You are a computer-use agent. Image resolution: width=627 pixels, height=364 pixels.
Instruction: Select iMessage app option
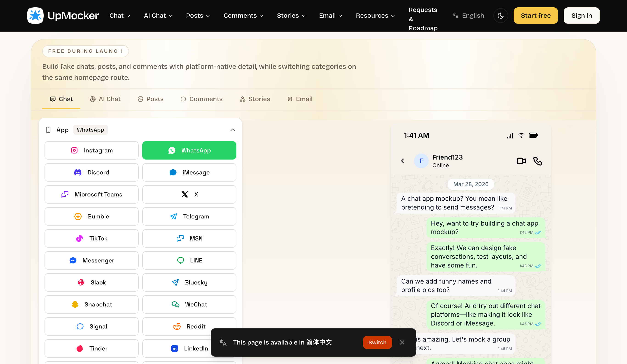(x=189, y=172)
